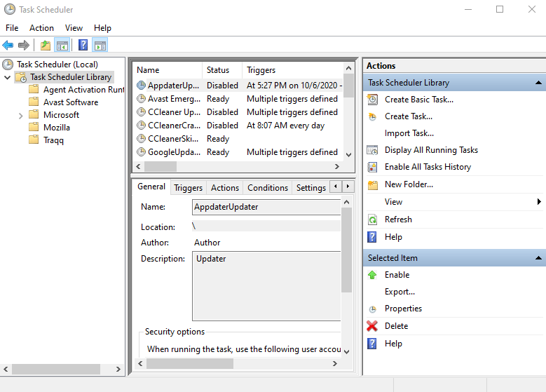Click Display All Running Tasks link

click(431, 150)
